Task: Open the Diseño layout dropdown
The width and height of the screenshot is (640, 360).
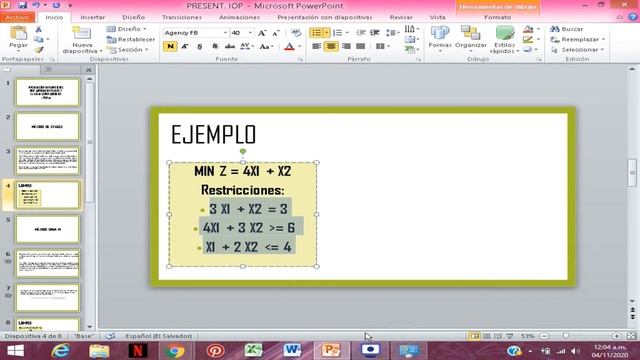Action: tap(127, 29)
